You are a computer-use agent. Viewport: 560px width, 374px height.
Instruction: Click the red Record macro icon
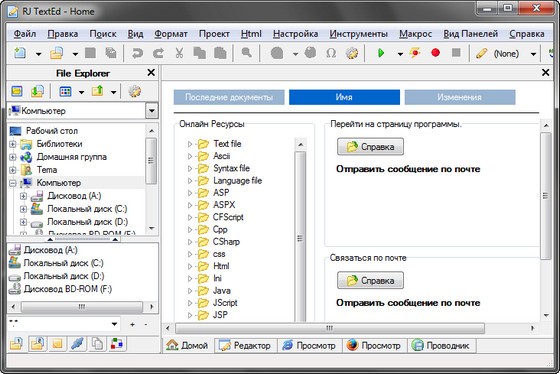pyautogui.click(x=435, y=53)
